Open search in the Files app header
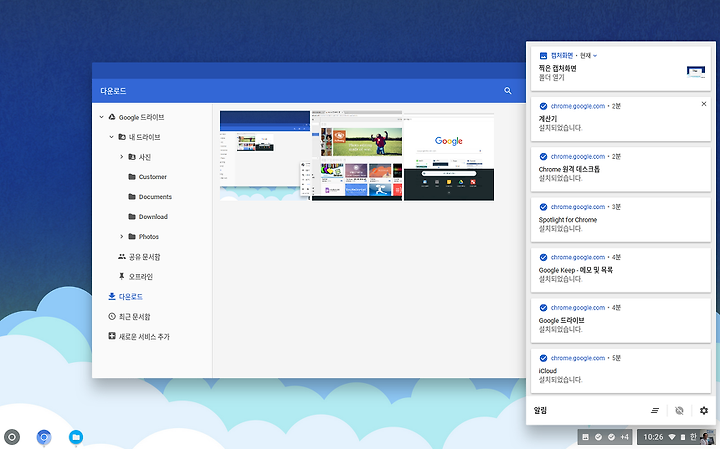 pyautogui.click(x=507, y=90)
